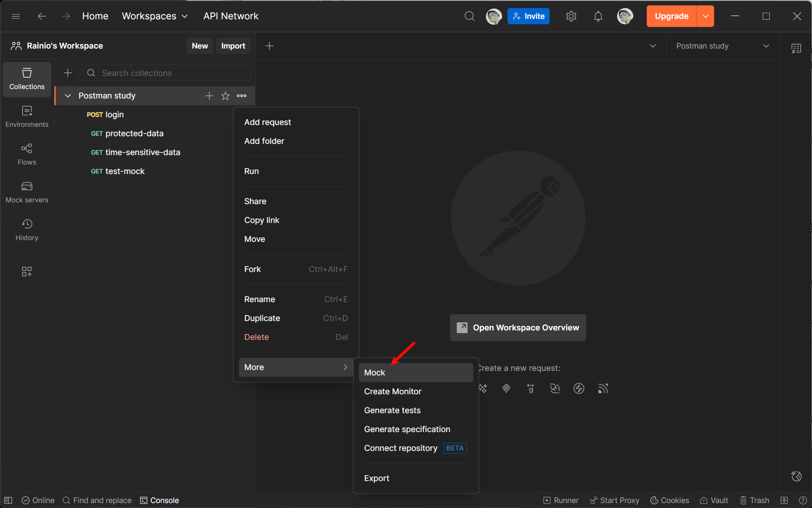
Task: Choose Create Monitor in the submenu
Action: point(416,392)
